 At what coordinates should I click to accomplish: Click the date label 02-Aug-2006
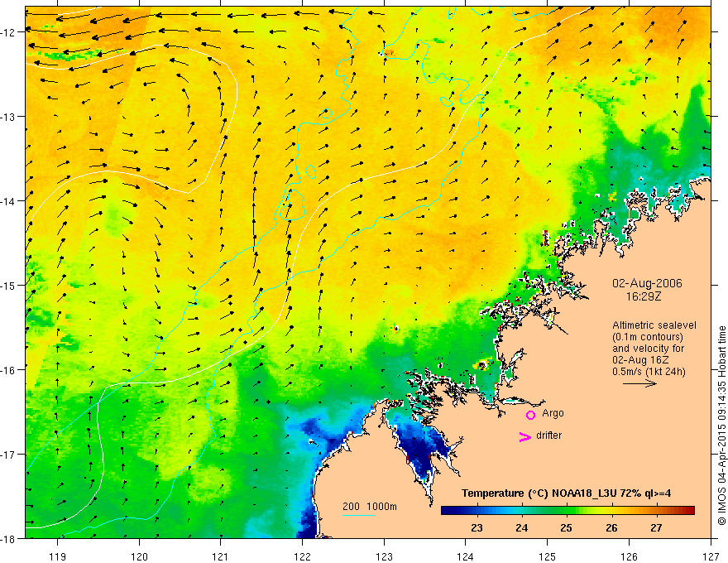pyautogui.click(x=647, y=283)
